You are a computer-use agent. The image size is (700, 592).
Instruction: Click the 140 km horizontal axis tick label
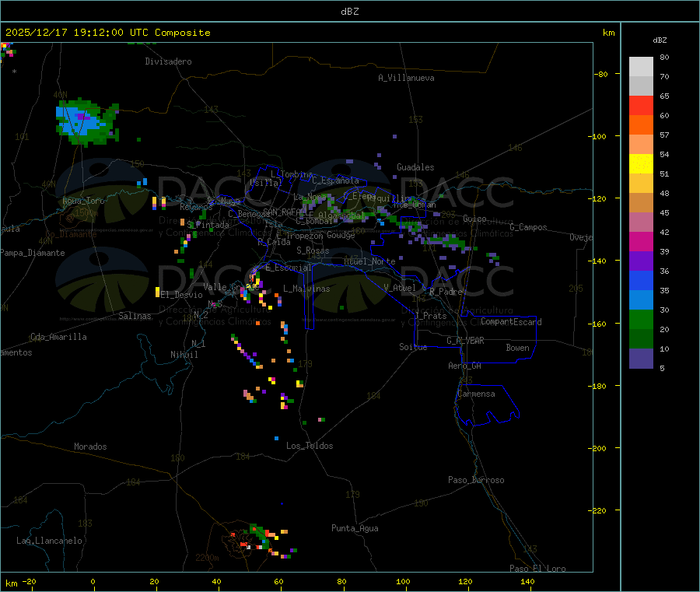tap(527, 581)
